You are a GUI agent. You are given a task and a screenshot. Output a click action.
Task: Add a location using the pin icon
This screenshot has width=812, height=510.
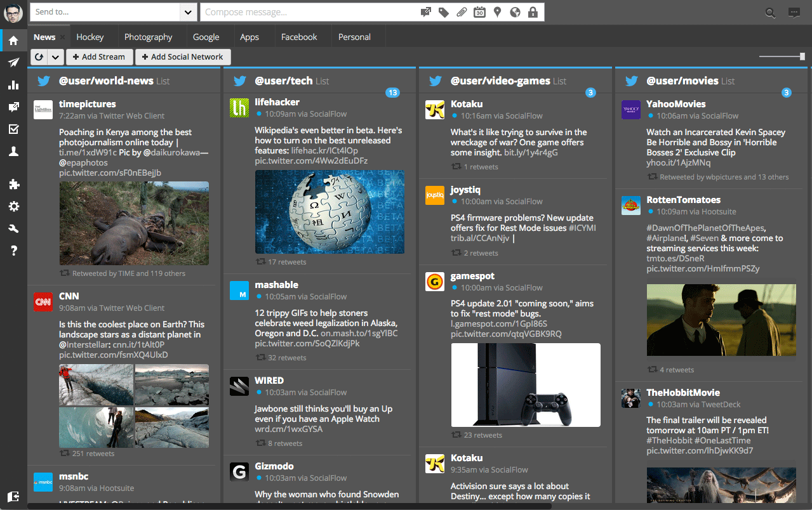click(497, 12)
